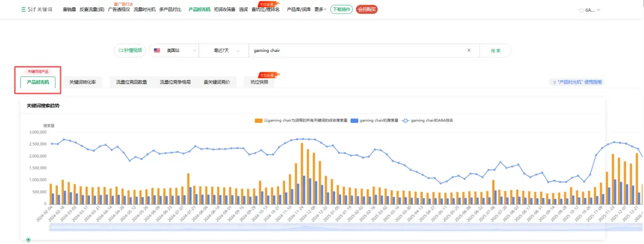Go to 广告透视仪 in the navigation bar
This screenshot has height=244, width=644.
click(x=119, y=10)
